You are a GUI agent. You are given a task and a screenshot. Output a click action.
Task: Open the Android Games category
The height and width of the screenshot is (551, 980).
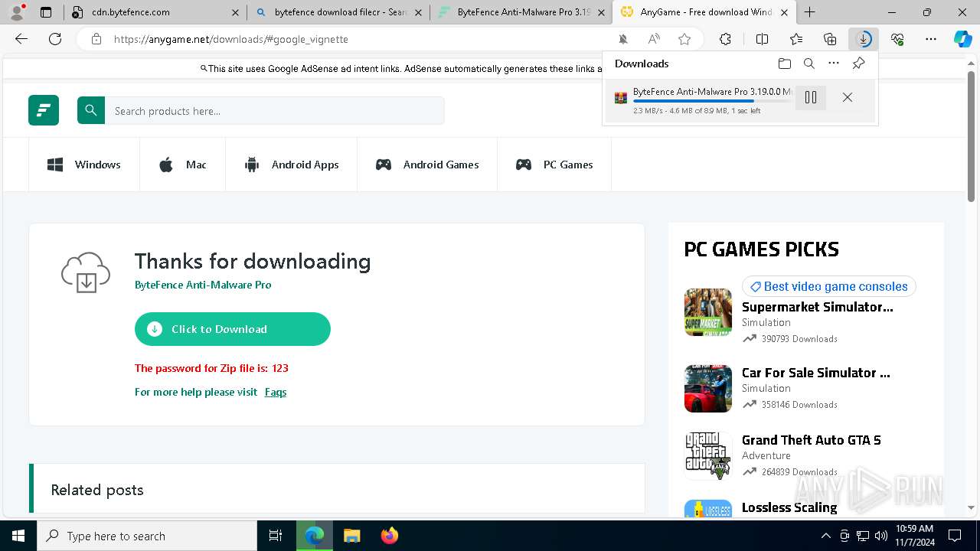[427, 165]
